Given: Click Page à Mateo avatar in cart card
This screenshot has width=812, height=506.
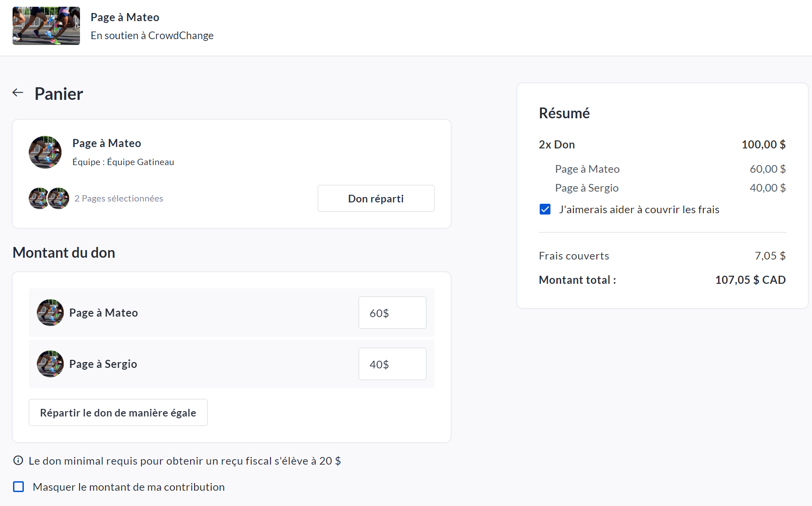Looking at the screenshot, I should click(x=45, y=152).
